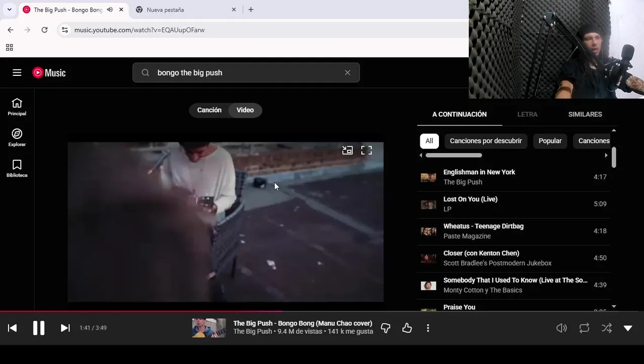Image resolution: width=644 pixels, height=364 pixels.
Task: Skip to next track
Action: click(x=65, y=328)
